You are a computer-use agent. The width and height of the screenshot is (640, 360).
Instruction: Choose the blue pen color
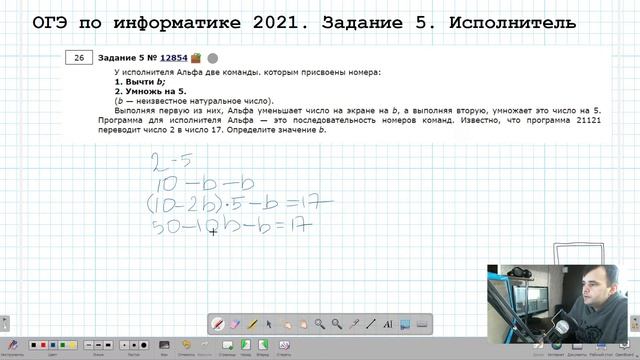(53, 345)
